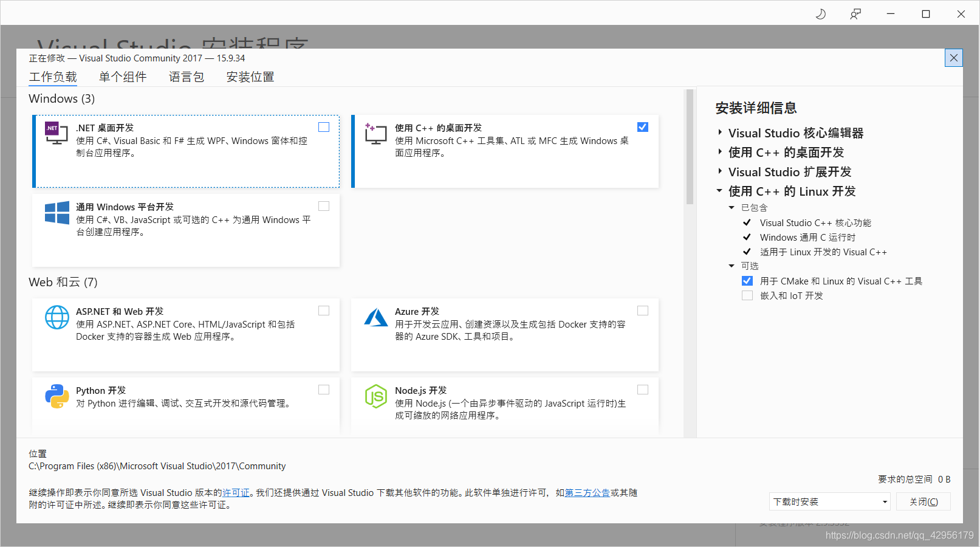This screenshot has height=547, width=980.
Task: Expand Visual Studio 核心编辑器 details
Action: (x=720, y=132)
